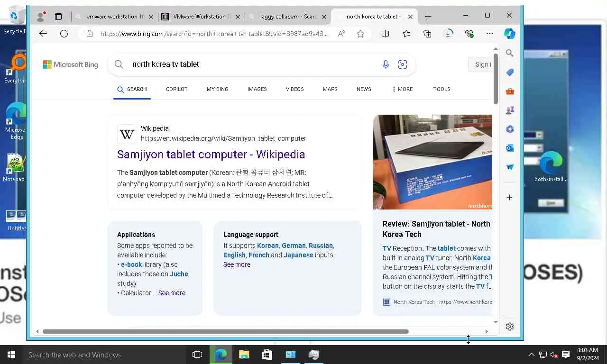Select the NEWS search tab
Screen dimensions: 607x364
364,89
